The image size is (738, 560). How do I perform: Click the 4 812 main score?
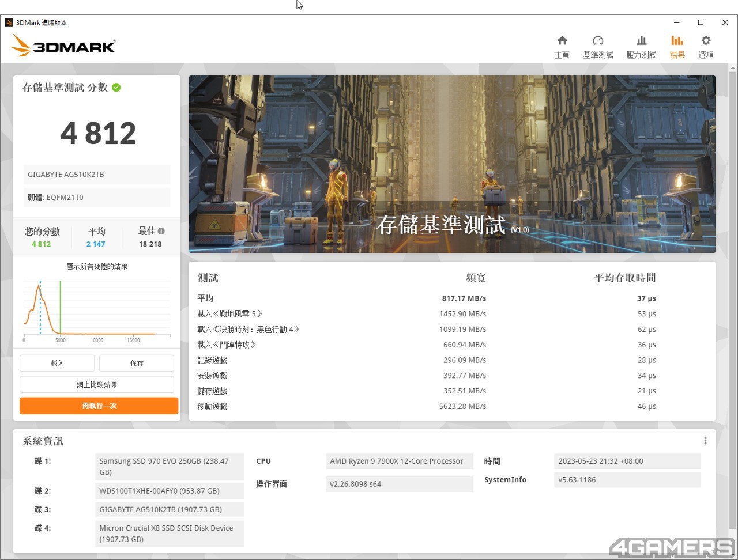(98, 133)
